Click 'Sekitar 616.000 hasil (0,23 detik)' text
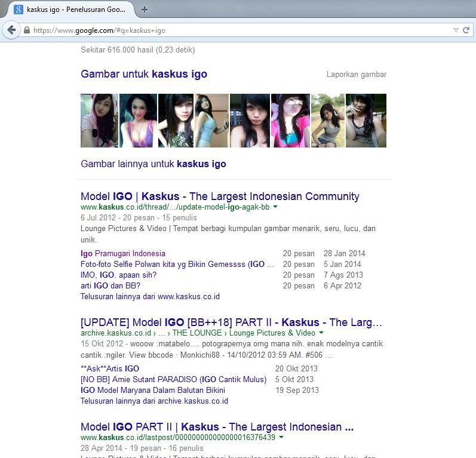Viewport: 476px width, 458px height. (138, 50)
